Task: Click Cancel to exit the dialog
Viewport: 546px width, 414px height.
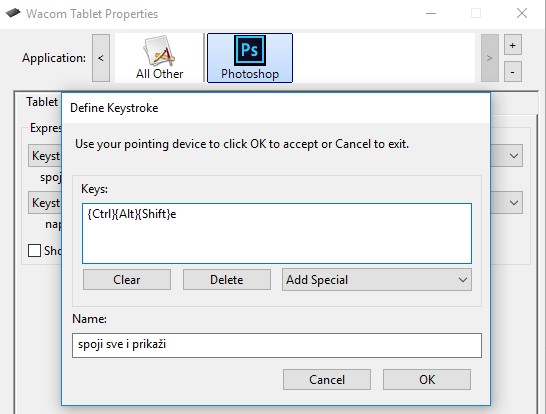Action: pyautogui.click(x=327, y=380)
